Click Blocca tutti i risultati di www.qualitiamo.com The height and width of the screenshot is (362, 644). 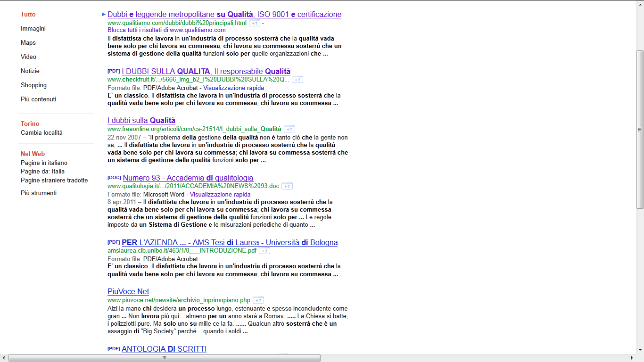tap(166, 30)
